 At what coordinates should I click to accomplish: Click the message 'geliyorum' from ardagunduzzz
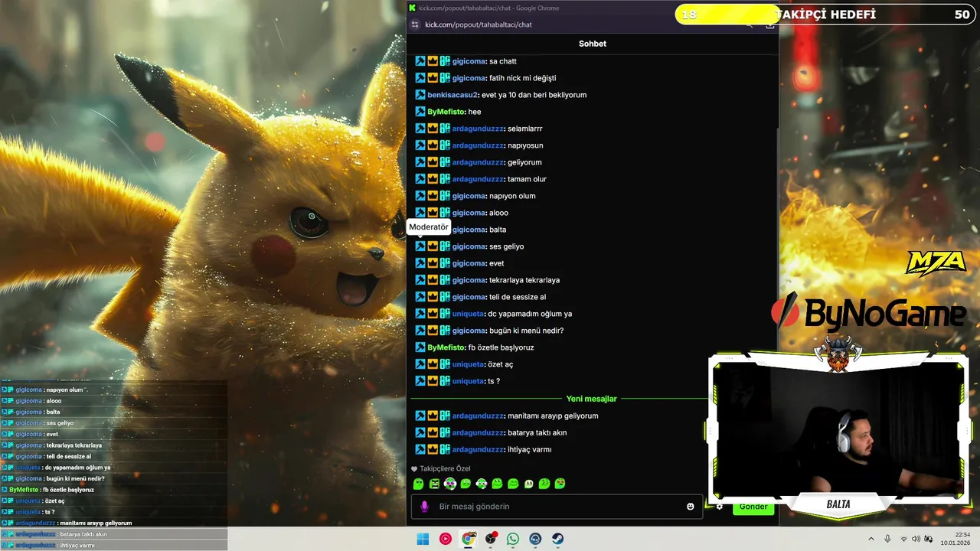(x=524, y=162)
